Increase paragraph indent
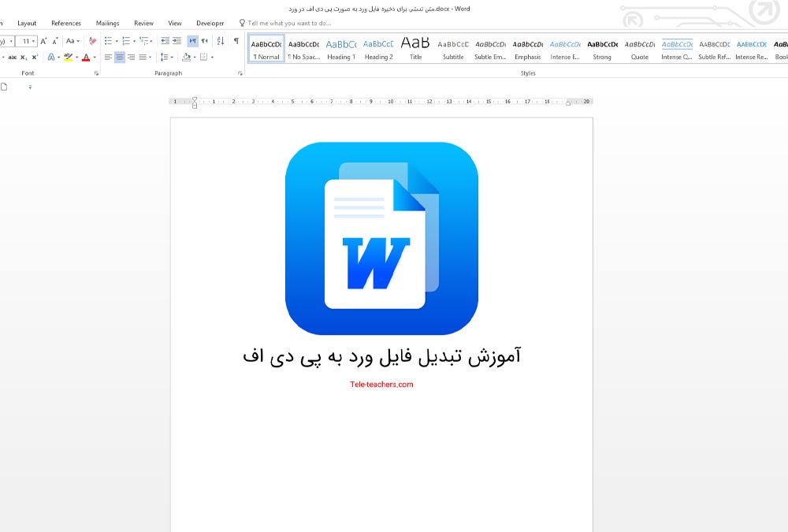The height and width of the screenshot is (532, 788). click(x=177, y=41)
